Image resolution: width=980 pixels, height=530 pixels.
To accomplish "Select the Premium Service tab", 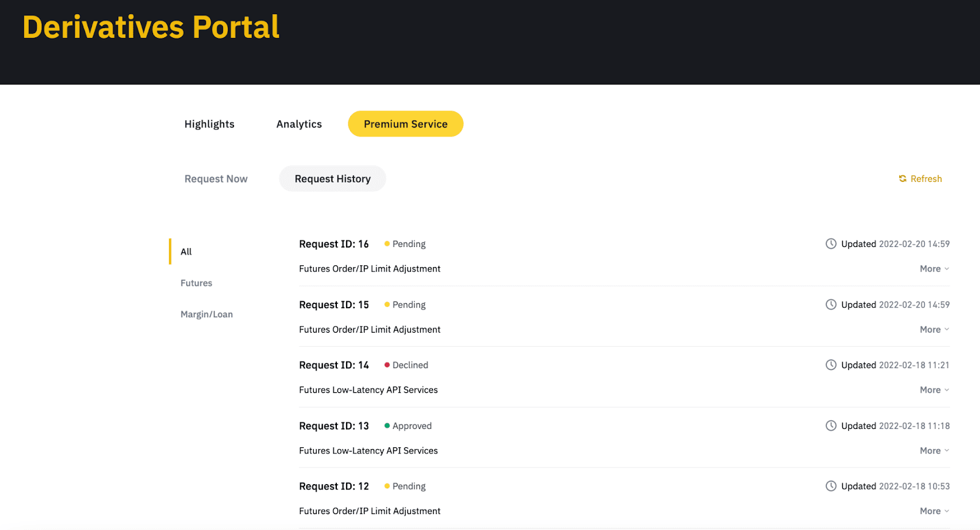I will 405,124.
